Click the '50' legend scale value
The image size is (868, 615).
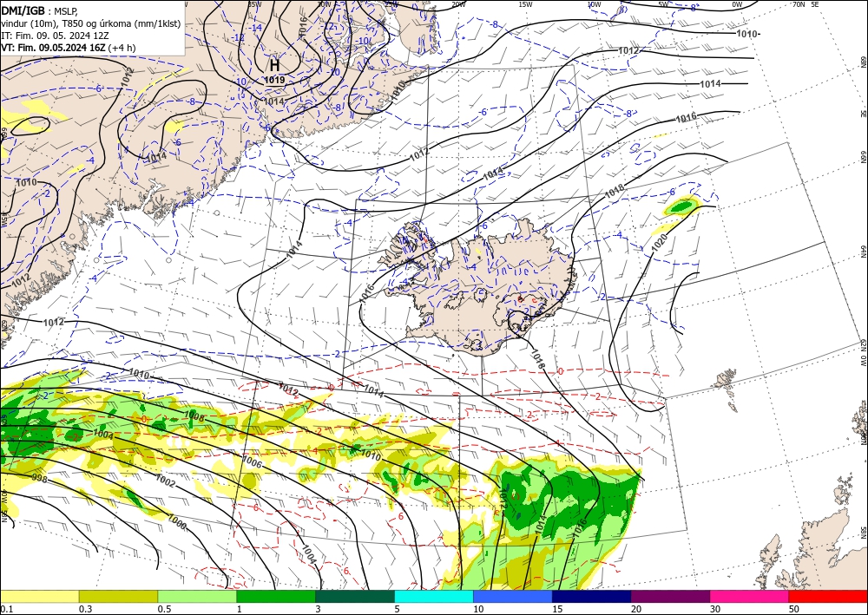click(x=794, y=609)
